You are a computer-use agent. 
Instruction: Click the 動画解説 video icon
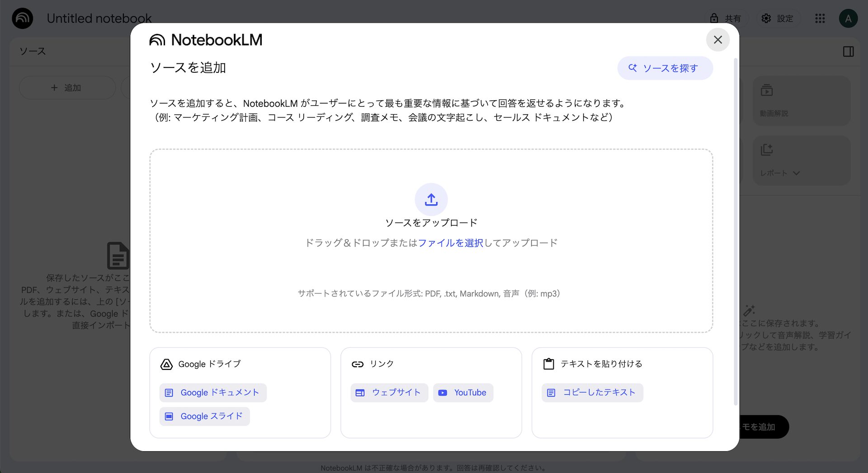767,90
